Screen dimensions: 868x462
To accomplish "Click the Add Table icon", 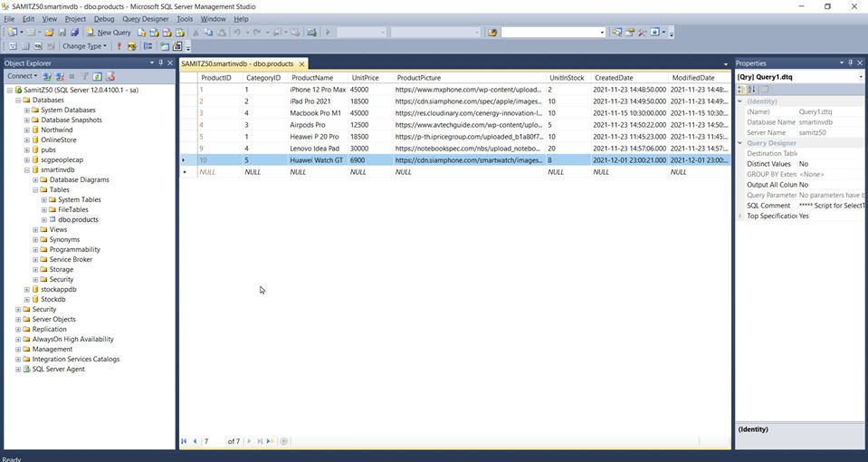I will click(x=165, y=46).
